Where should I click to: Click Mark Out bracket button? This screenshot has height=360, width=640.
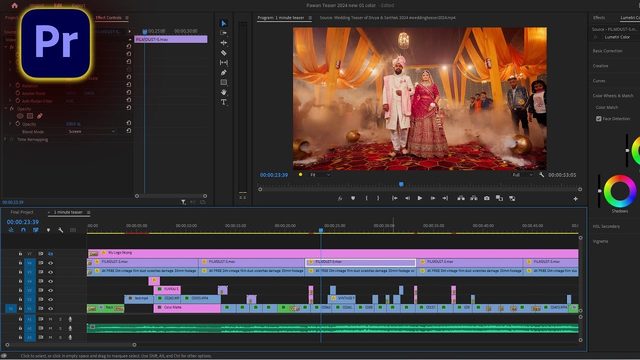(378, 198)
